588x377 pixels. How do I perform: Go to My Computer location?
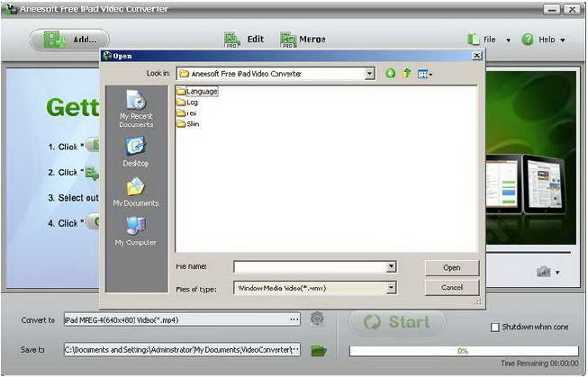click(x=135, y=231)
